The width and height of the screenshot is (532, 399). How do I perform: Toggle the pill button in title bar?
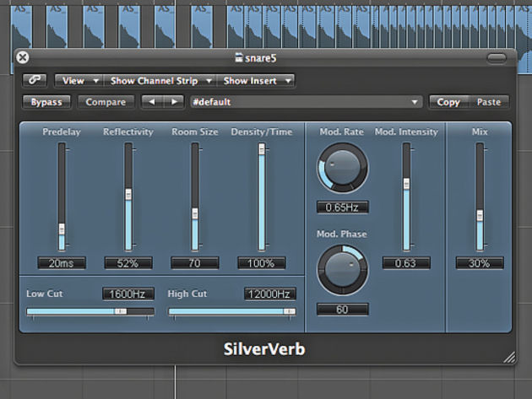[497, 58]
